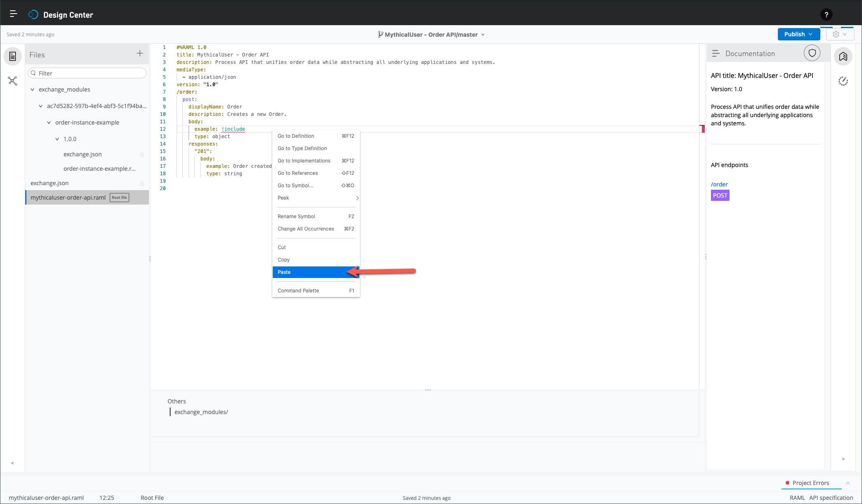Screen dimensions: 862x504
Task: Open nested exchange.json under 1.0.0
Action: click(x=83, y=154)
